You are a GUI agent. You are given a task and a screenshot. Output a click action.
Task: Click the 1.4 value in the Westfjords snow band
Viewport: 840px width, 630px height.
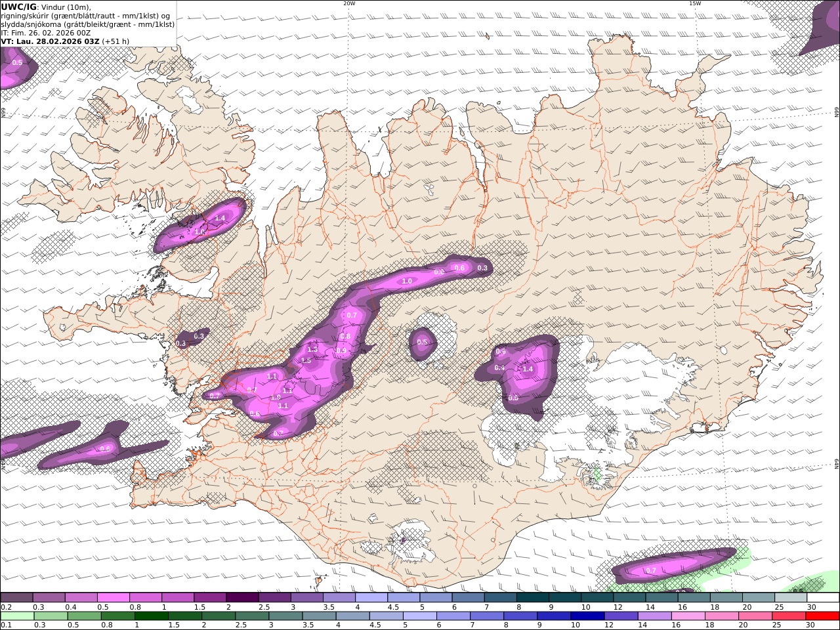coord(220,219)
